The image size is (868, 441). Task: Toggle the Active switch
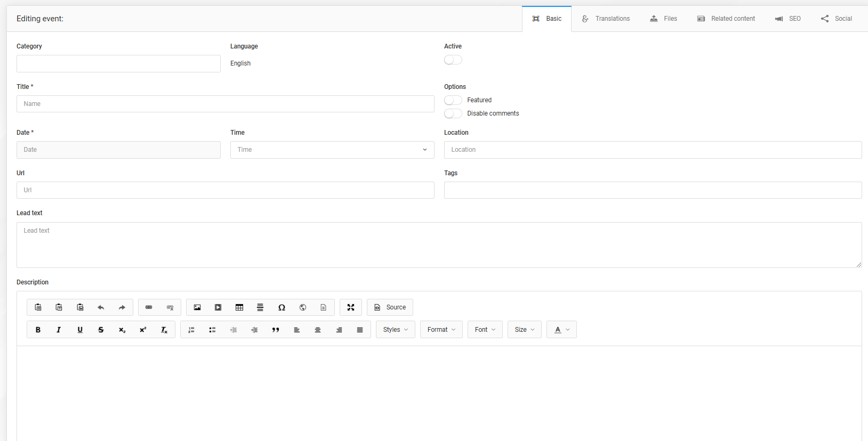coord(453,60)
